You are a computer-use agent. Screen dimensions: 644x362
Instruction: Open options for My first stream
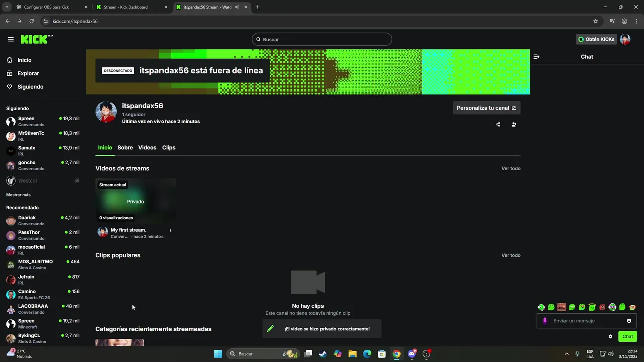170,231
